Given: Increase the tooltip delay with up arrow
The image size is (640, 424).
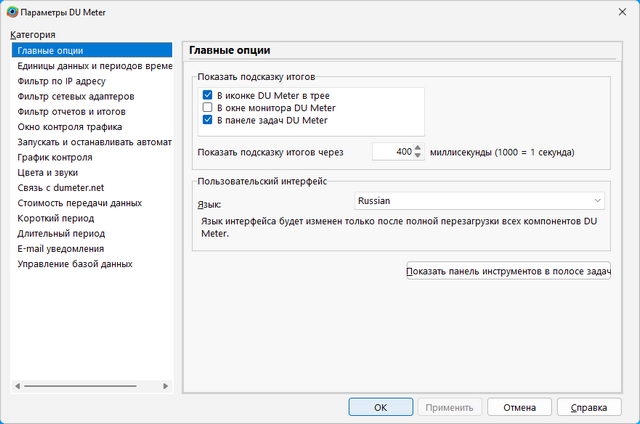Looking at the screenshot, I should (418, 148).
